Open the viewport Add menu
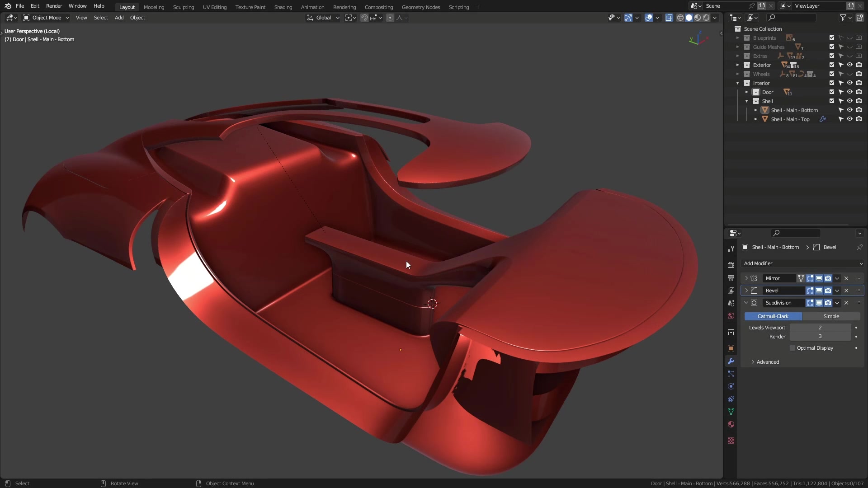 (119, 18)
